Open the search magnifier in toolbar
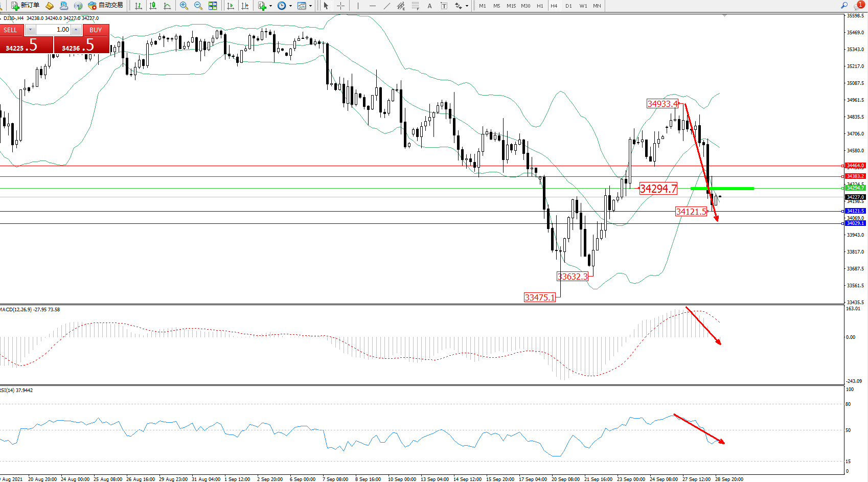The image size is (868, 482). (x=844, y=6)
